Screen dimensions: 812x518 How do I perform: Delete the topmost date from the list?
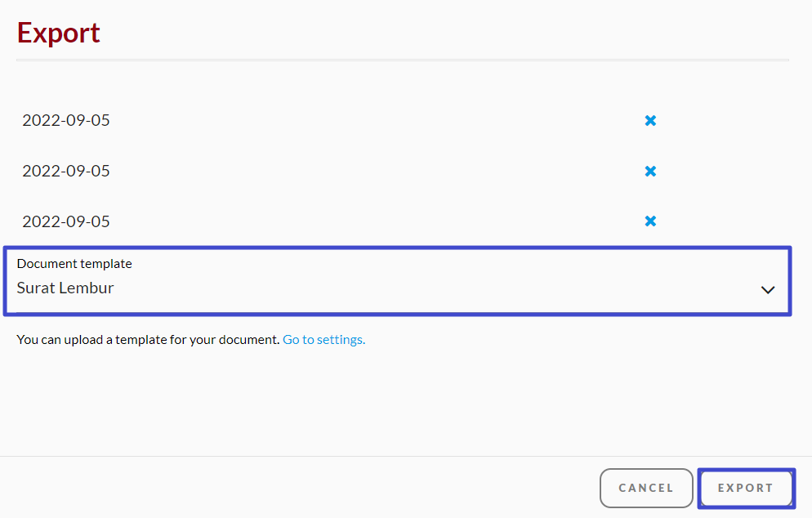(650, 121)
